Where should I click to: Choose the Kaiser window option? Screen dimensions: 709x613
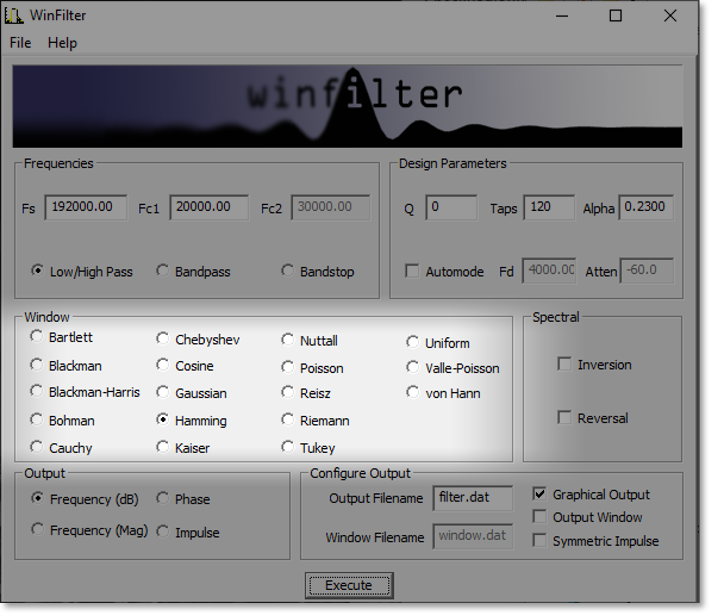163,448
